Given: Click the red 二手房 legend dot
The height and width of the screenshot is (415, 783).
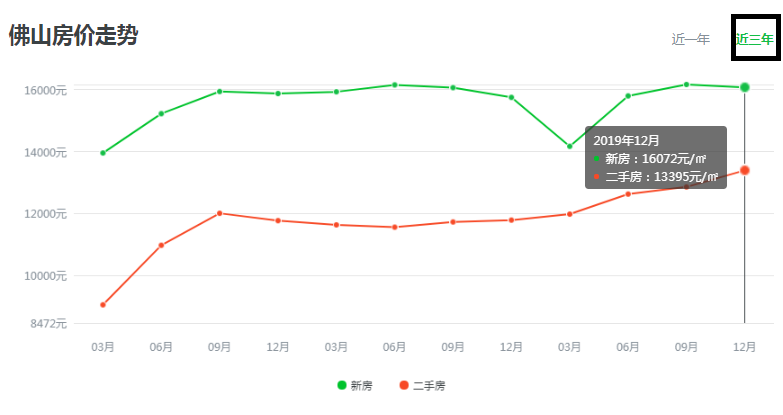Looking at the screenshot, I should (x=404, y=385).
